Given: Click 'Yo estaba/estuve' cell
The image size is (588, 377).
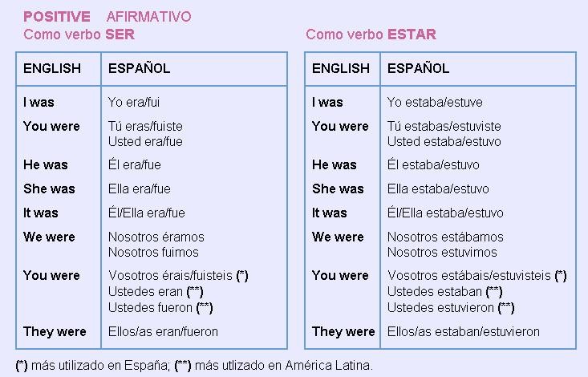Looking at the screenshot, I should (x=436, y=102).
